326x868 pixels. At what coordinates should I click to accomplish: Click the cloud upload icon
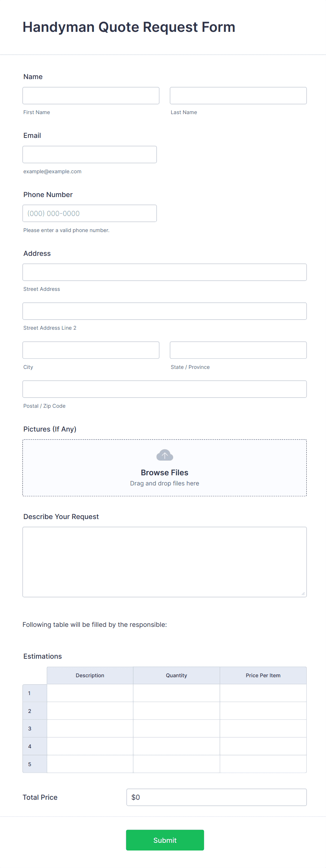164,455
